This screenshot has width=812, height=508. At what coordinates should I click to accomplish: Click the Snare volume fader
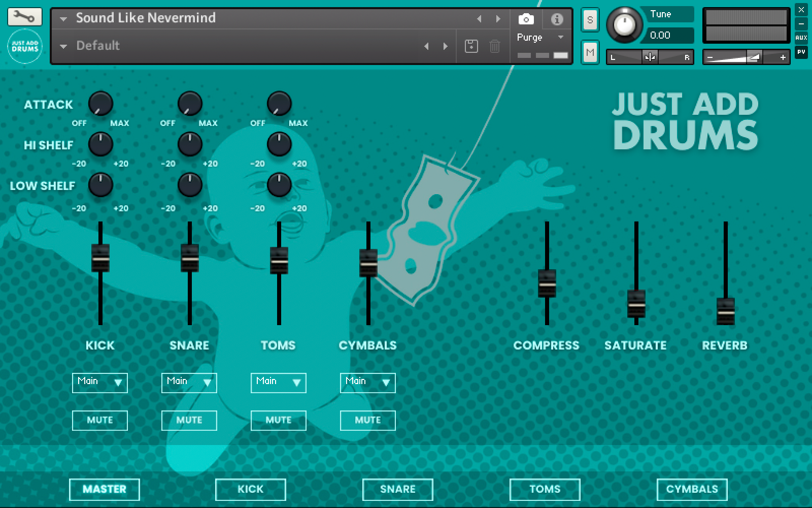190,258
